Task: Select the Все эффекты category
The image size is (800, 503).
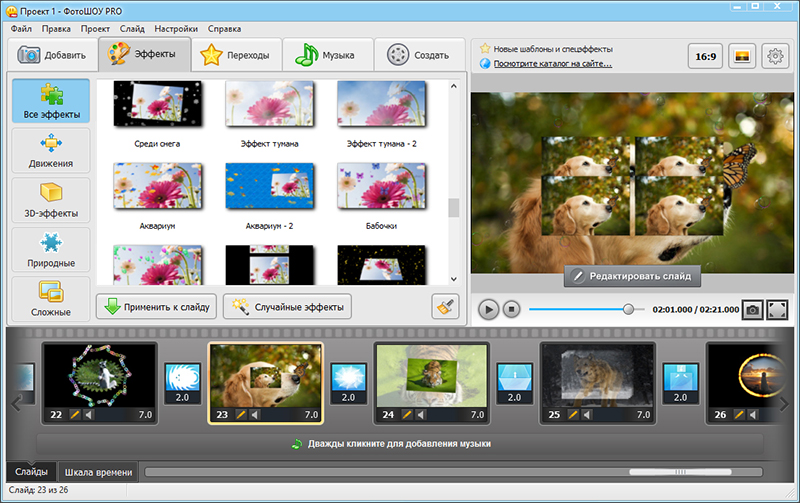Action: 51,100
